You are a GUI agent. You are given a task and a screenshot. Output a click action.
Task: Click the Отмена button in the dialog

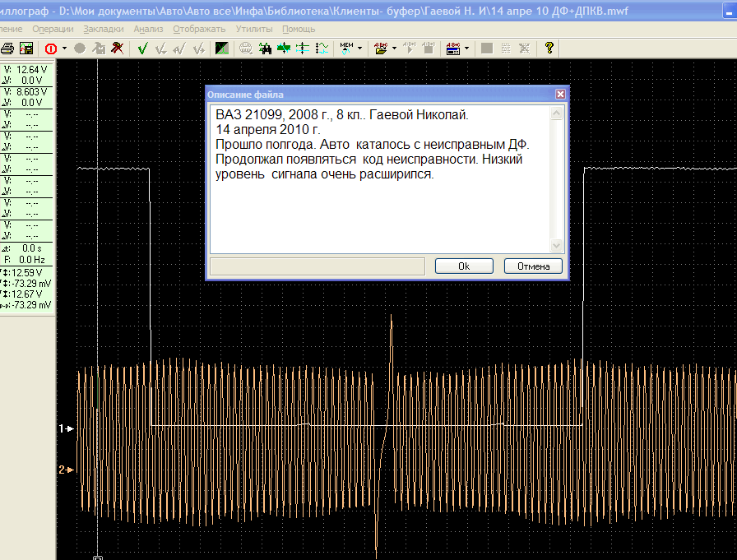pyautogui.click(x=534, y=266)
